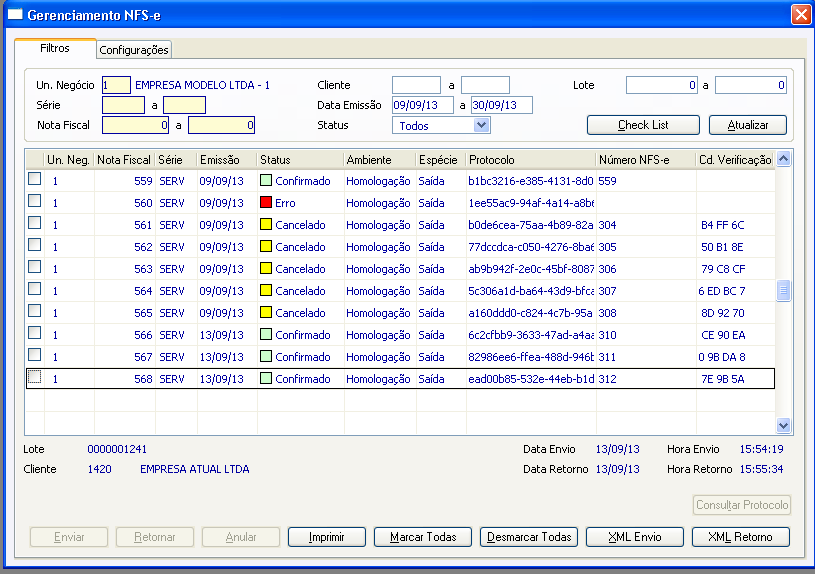The image size is (815, 574).
Task: Tick the checkbox for nota fiscal 564
Action: 35,289
